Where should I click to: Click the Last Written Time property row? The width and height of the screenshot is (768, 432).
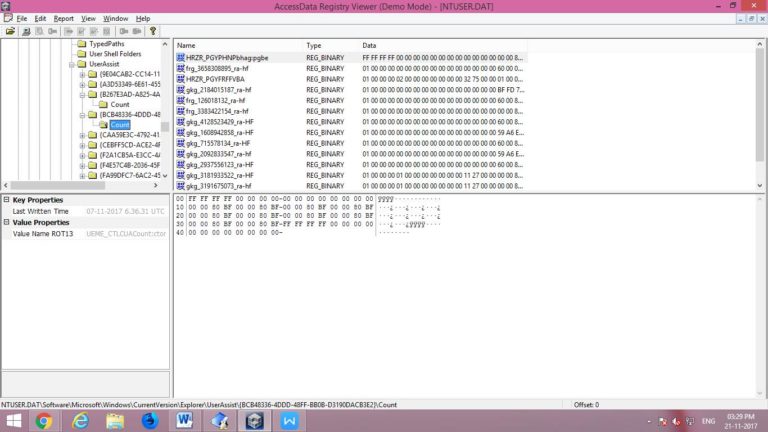(86, 212)
